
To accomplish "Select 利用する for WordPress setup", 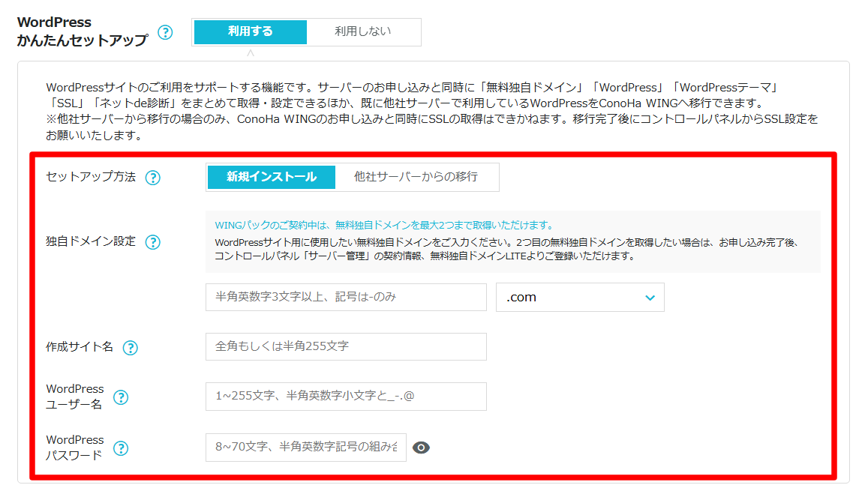I will (x=251, y=31).
